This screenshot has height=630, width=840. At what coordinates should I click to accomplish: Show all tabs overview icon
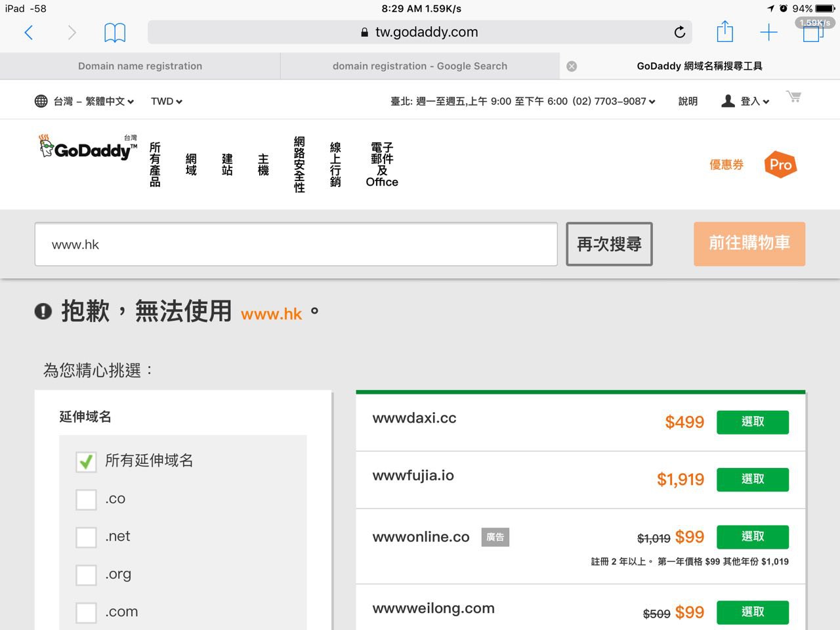813,31
